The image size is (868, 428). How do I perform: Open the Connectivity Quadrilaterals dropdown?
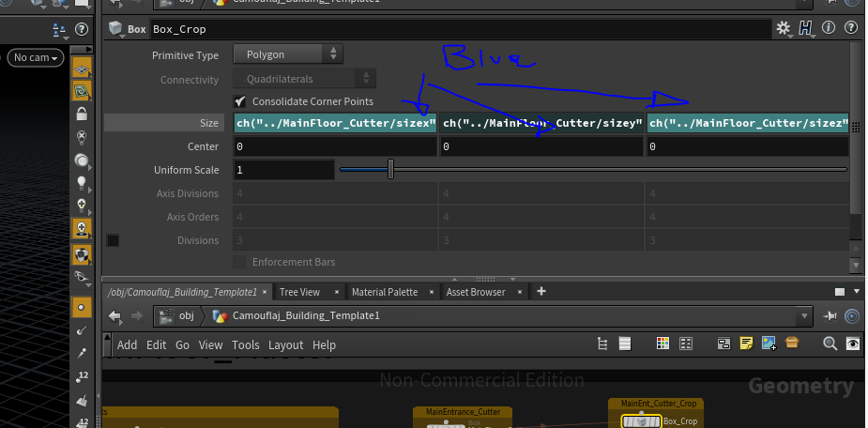click(304, 79)
